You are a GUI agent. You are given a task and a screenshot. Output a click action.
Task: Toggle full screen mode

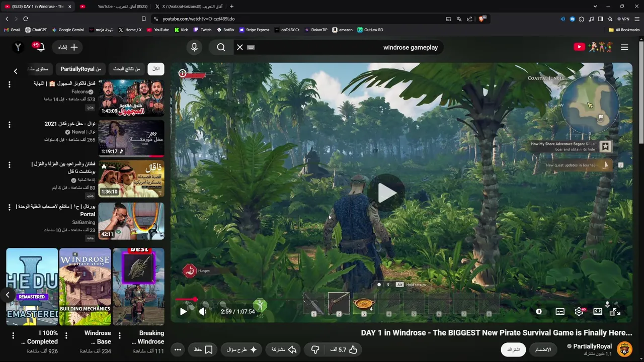click(x=616, y=312)
